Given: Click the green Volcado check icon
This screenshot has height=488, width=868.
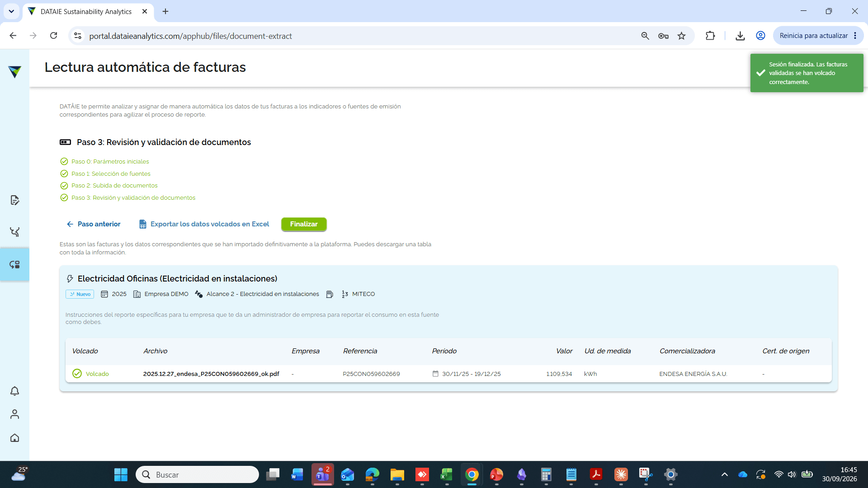Looking at the screenshot, I should click(x=77, y=374).
